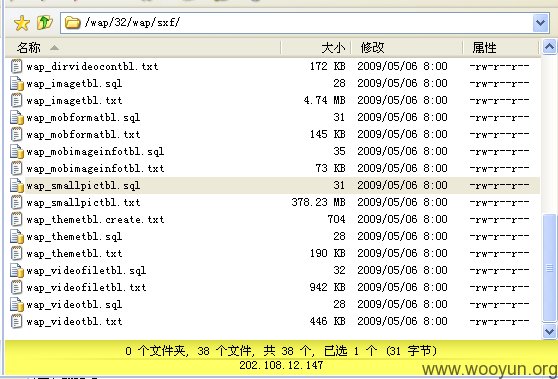
Task: Click file name wap_themetbl.create.txt
Action: point(95,220)
